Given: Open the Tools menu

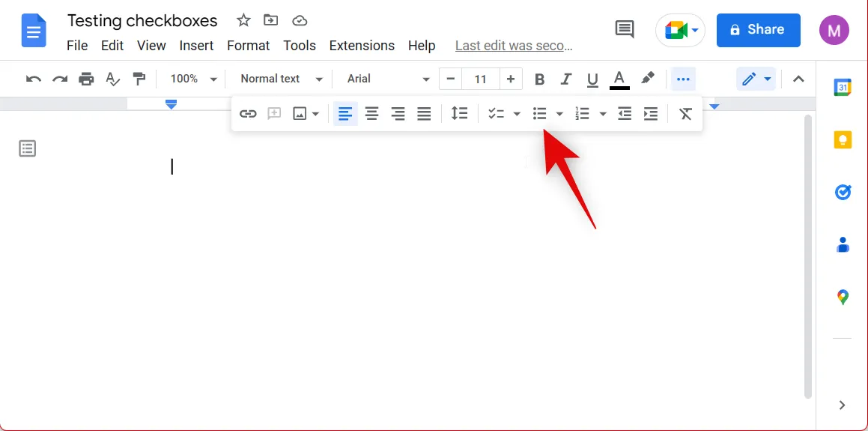Looking at the screenshot, I should [x=300, y=46].
